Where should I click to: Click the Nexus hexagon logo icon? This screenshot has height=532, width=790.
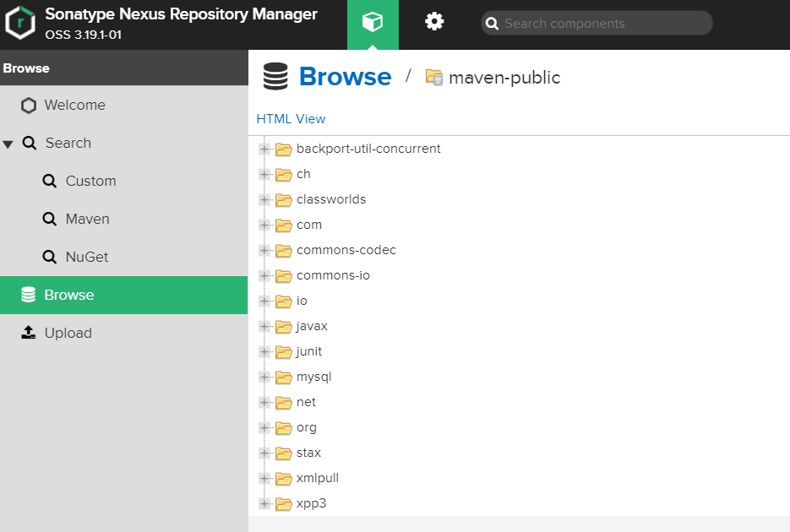pyautogui.click(x=20, y=23)
